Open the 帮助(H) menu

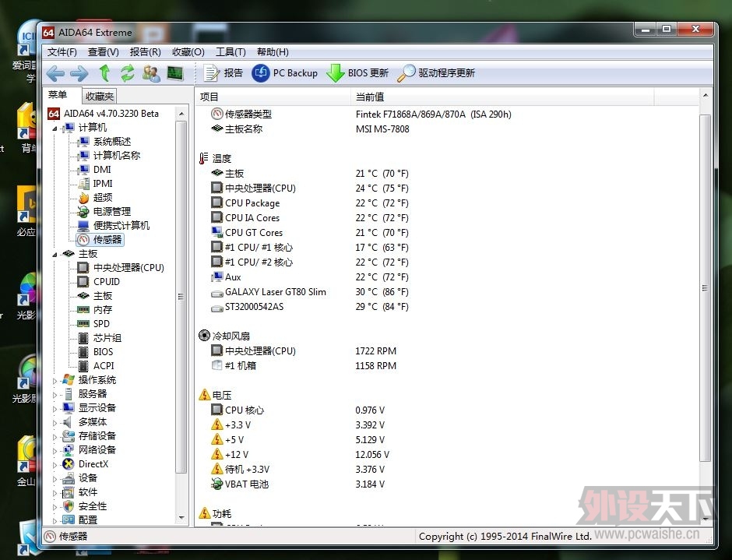273,52
